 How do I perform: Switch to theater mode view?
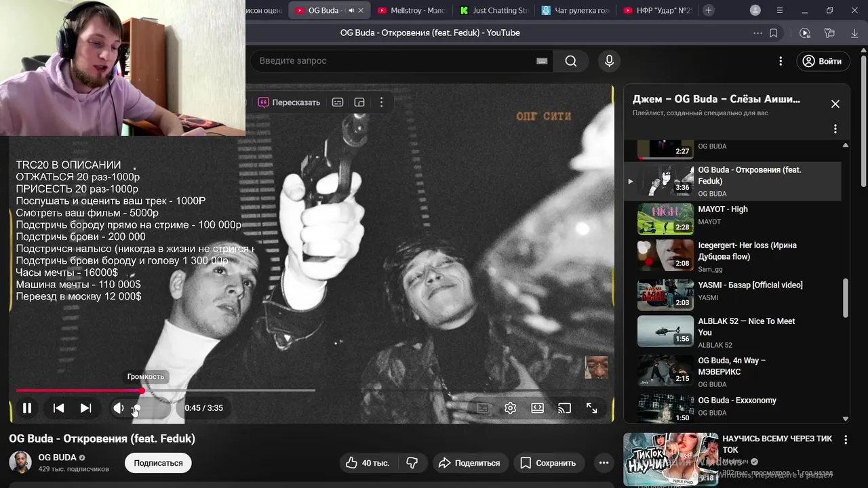(x=537, y=408)
